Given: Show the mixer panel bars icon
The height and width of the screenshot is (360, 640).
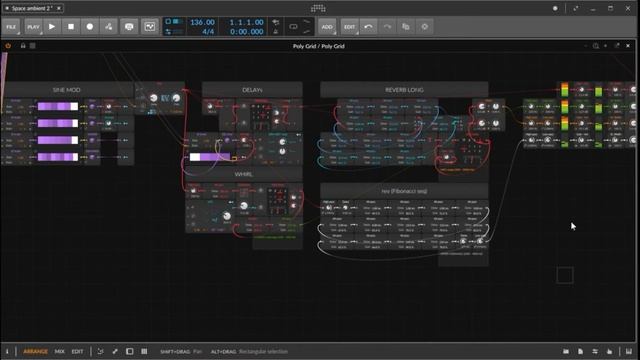Looking at the screenshot, I should pyautogui.click(x=144, y=351).
